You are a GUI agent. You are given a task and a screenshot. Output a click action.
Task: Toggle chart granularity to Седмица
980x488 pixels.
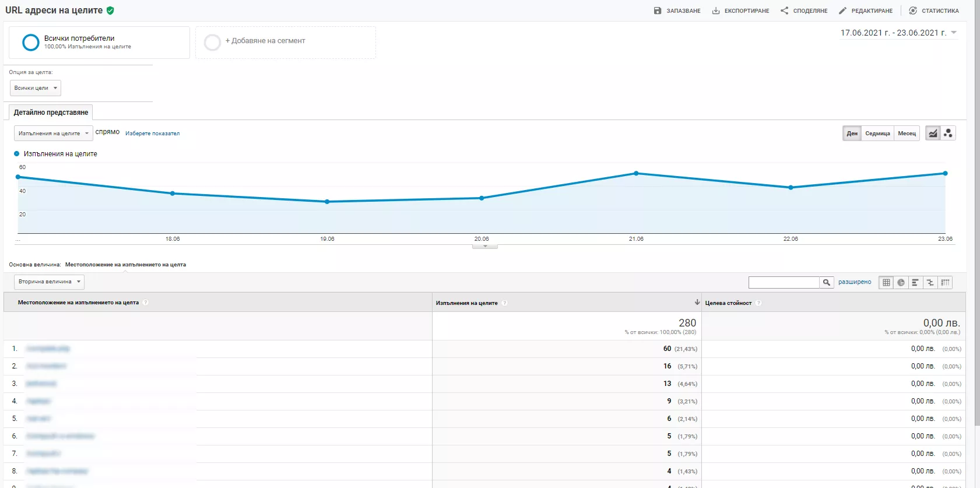click(877, 134)
